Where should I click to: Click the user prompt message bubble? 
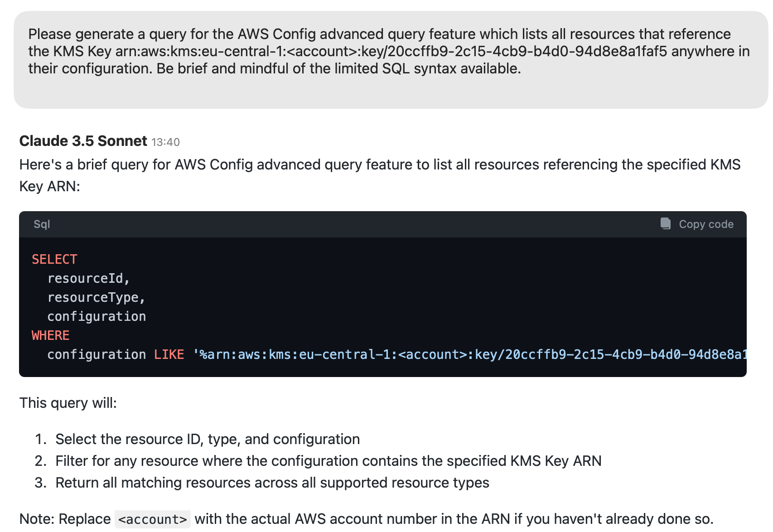point(391,60)
